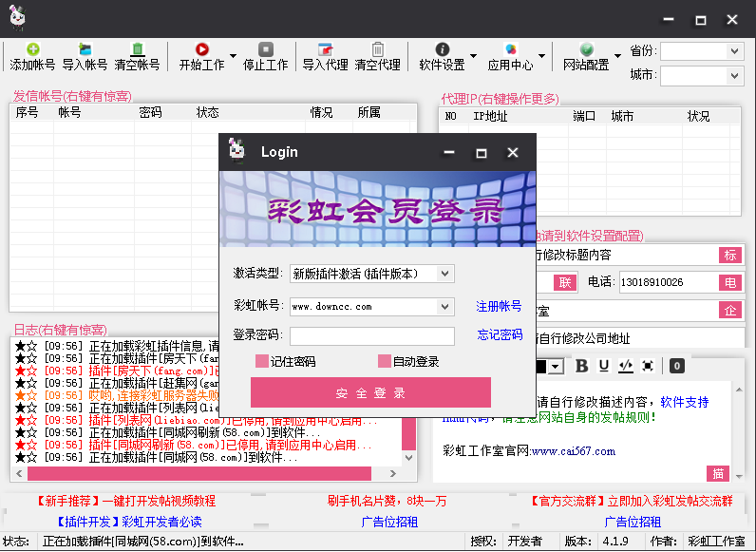Expand the 激活类型 activation type dropdown

point(371,274)
